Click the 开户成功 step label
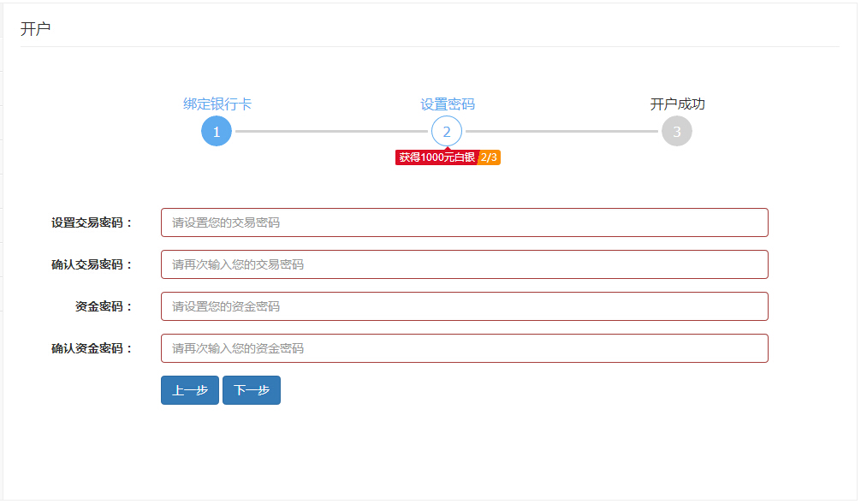 point(676,103)
